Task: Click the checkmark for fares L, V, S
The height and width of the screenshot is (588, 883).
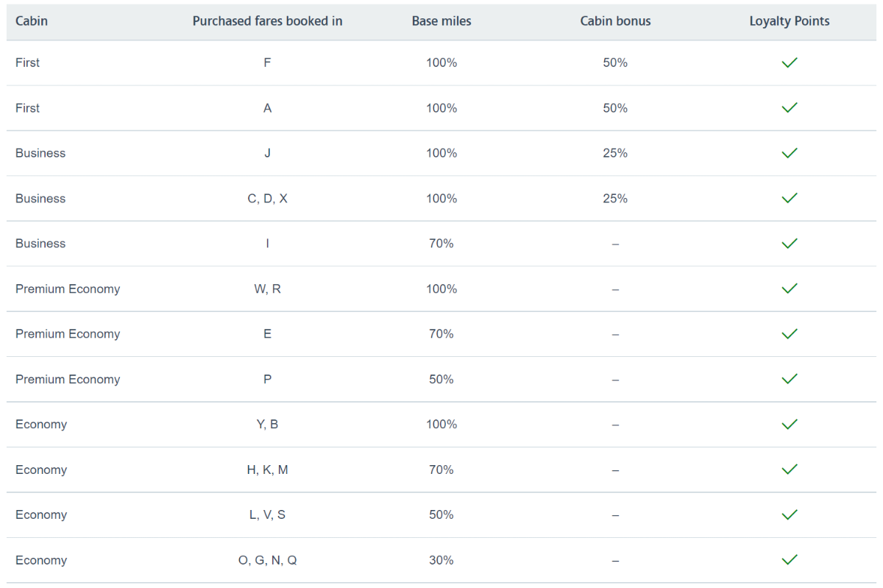Action: pos(790,515)
